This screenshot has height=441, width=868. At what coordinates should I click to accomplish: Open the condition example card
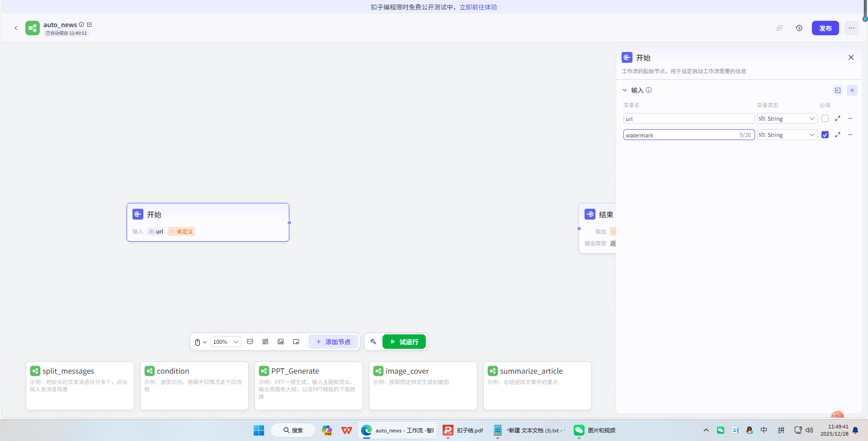pos(194,386)
